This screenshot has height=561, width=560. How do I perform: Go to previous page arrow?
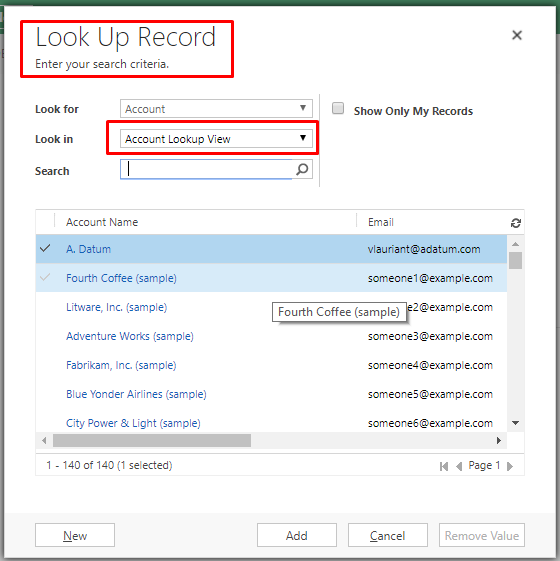pos(459,466)
